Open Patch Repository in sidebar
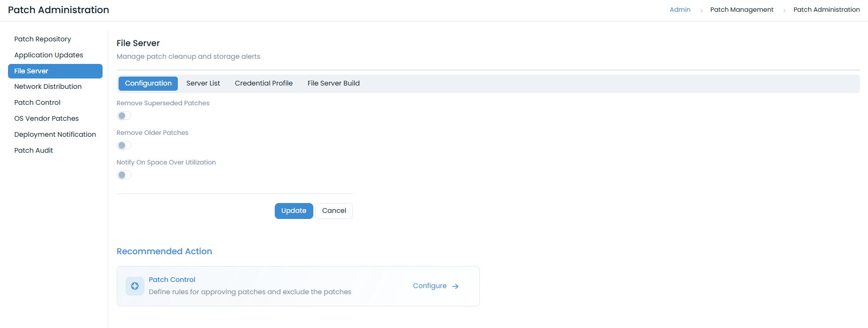 click(x=43, y=39)
